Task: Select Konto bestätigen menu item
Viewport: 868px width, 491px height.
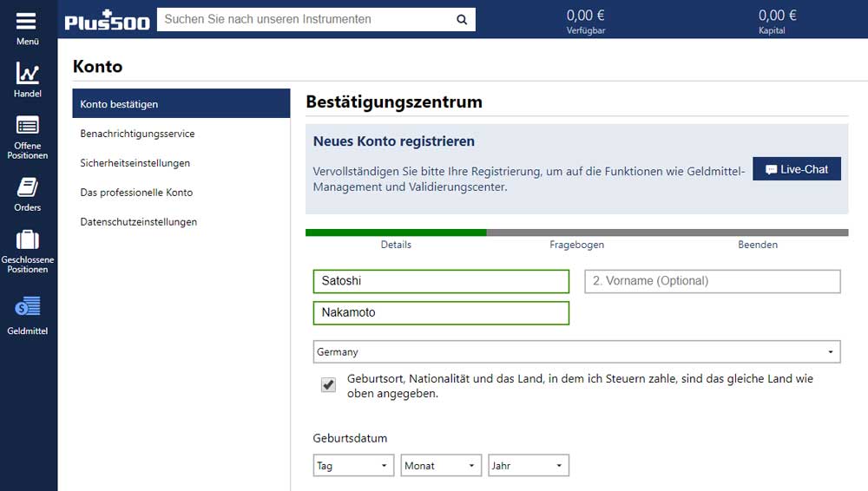Action: point(181,103)
